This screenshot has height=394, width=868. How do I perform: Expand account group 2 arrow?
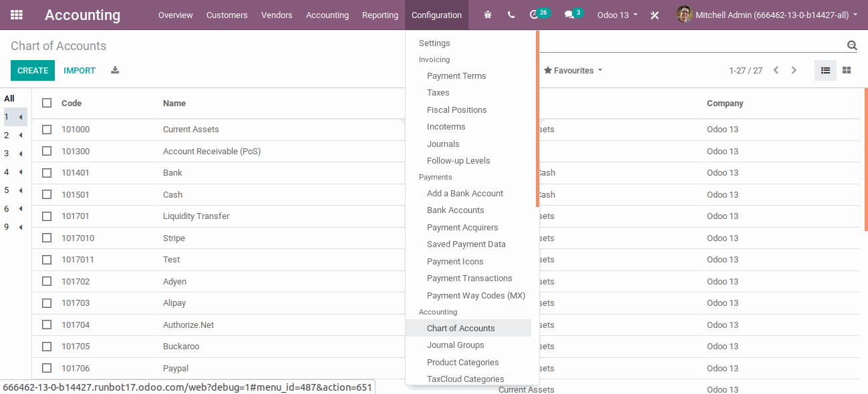click(x=21, y=136)
